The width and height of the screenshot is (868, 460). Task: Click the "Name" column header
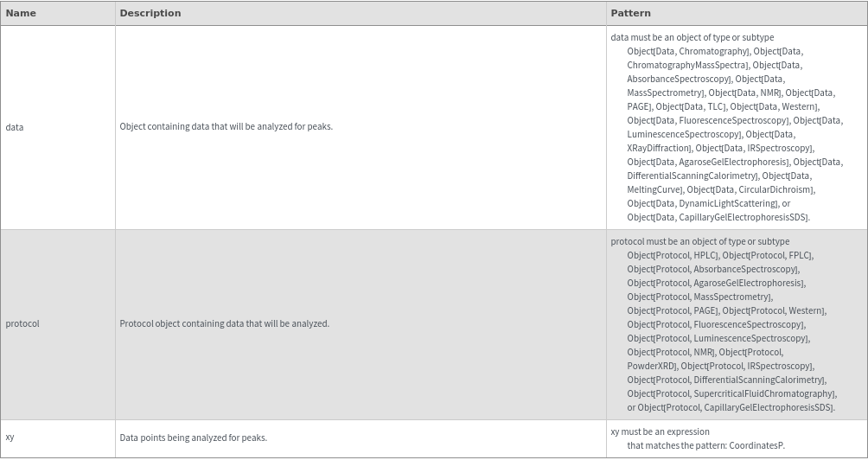click(20, 13)
